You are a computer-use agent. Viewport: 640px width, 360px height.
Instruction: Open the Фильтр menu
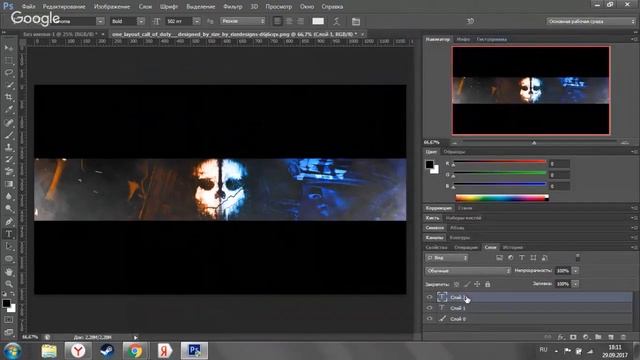pyautogui.click(x=233, y=7)
